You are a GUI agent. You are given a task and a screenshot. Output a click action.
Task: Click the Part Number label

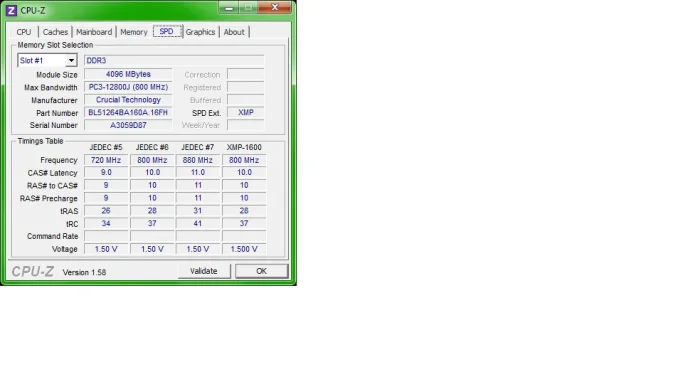coord(57,113)
